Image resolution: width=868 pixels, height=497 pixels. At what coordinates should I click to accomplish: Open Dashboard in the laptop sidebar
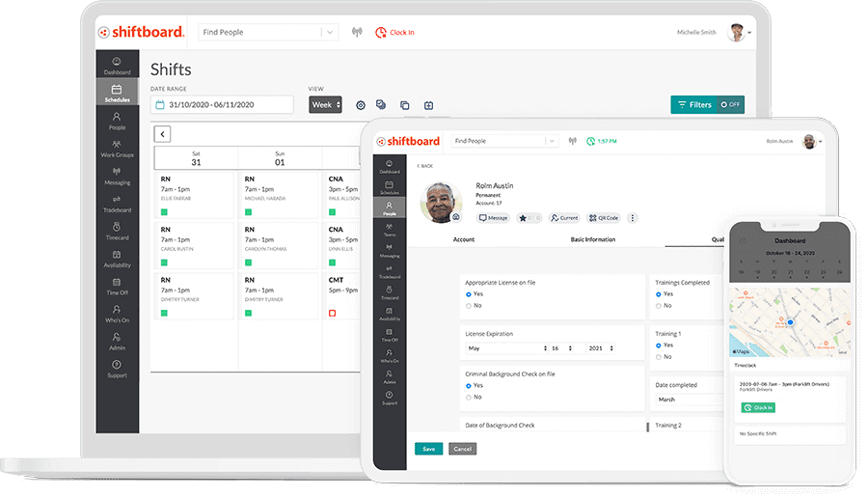pyautogui.click(x=117, y=66)
